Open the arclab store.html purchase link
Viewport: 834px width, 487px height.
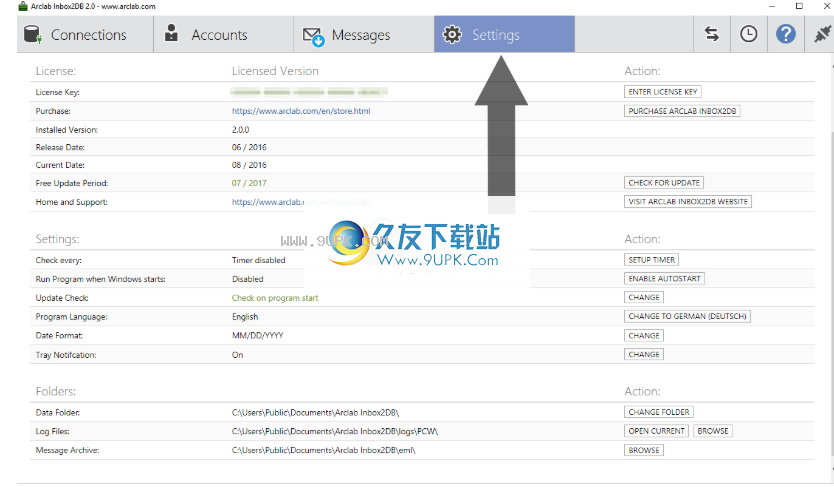tap(301, 111)
